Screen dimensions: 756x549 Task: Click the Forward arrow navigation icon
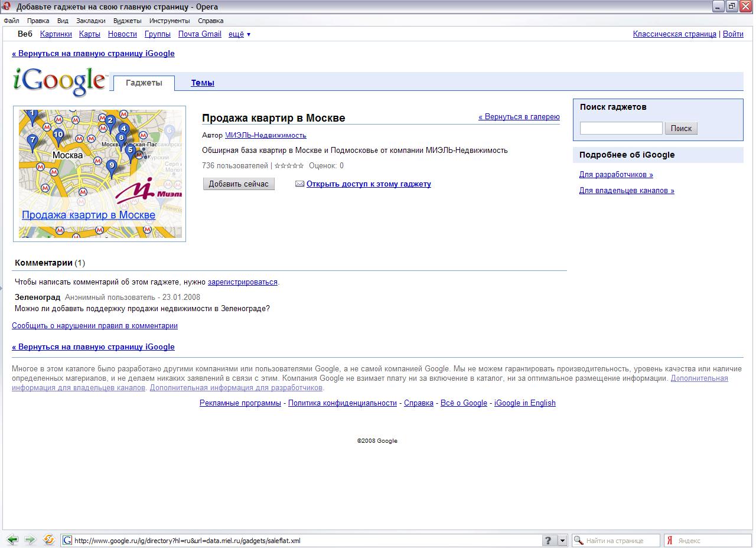pyautogui.click(x=30, y=540)
